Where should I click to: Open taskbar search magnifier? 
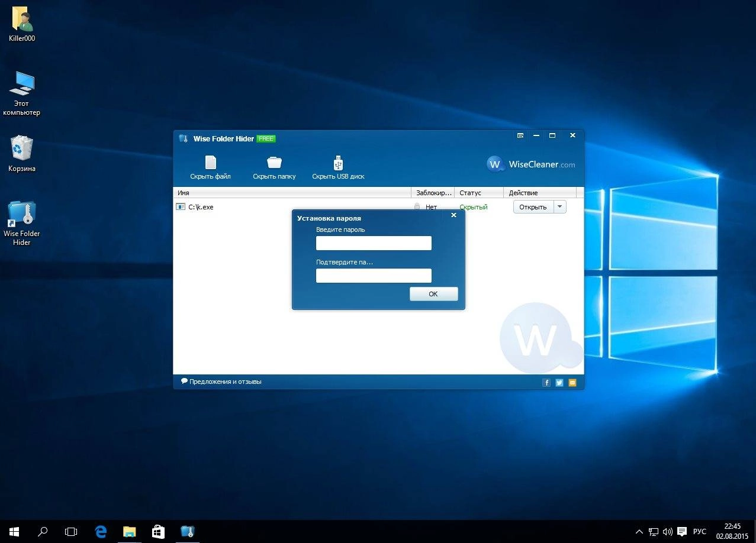click(43, 532)
